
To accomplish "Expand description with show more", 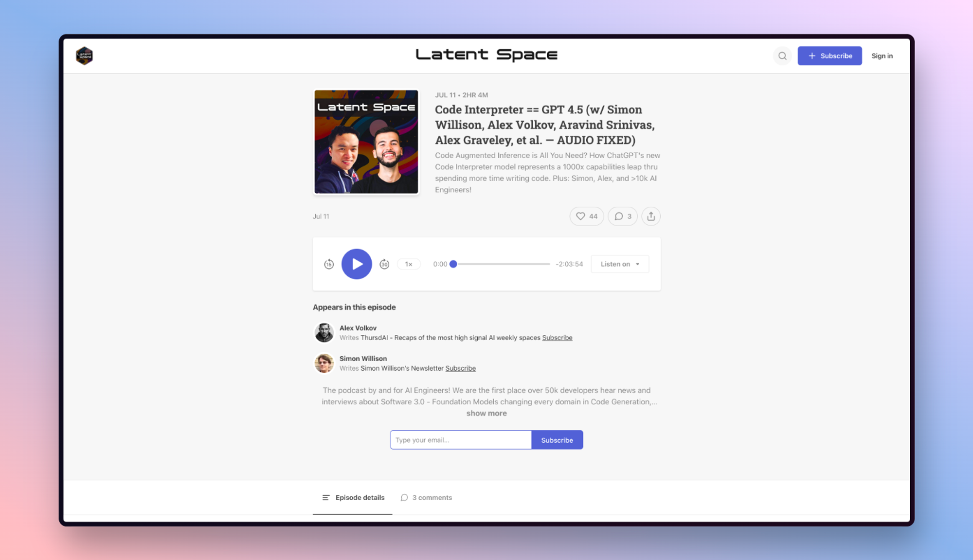I will click(x=486, y=413).
